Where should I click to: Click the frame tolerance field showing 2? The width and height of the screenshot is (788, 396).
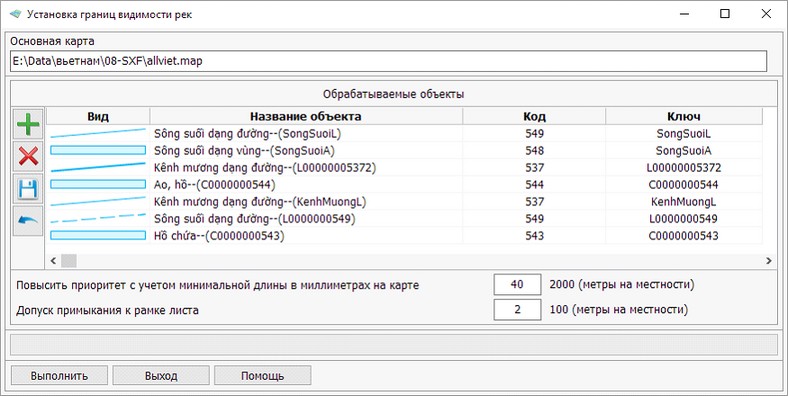click(517, 310)
